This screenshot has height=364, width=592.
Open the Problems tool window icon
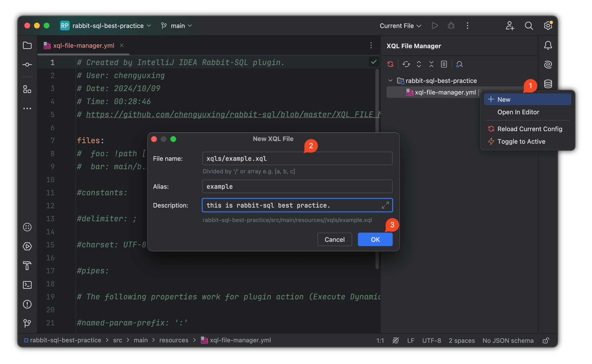(27, 304)
